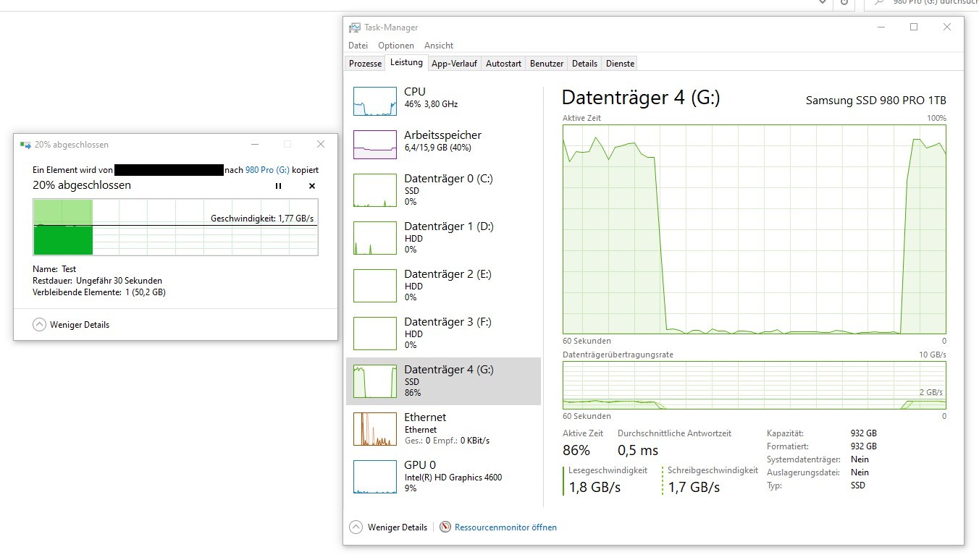This screenshot has width=979, height=560.
Task: Click the Explorer refresh button
Action: pos(843,3)
